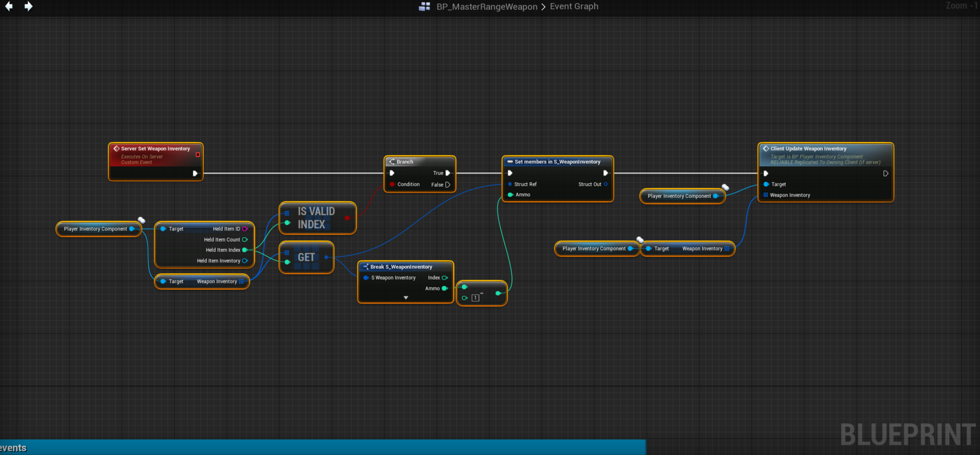Screen dimensions: 980x455
Task: Click the forward navigation arrow
Action: (x=28, y=7)
